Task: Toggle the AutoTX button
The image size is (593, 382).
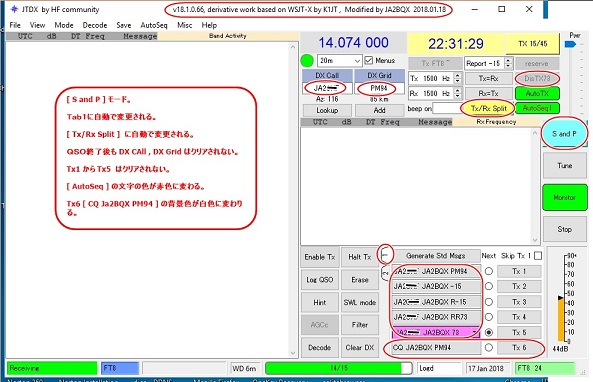Action: pos(537,93)
